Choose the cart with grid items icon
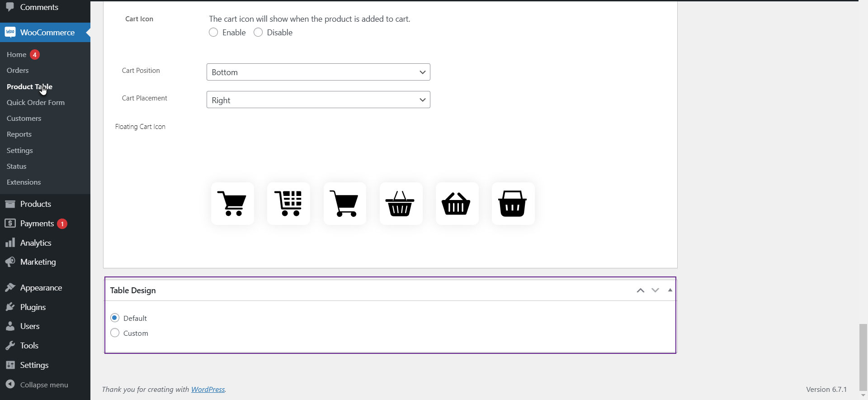Viewport: 868px width, 400px height. (288, 204)
